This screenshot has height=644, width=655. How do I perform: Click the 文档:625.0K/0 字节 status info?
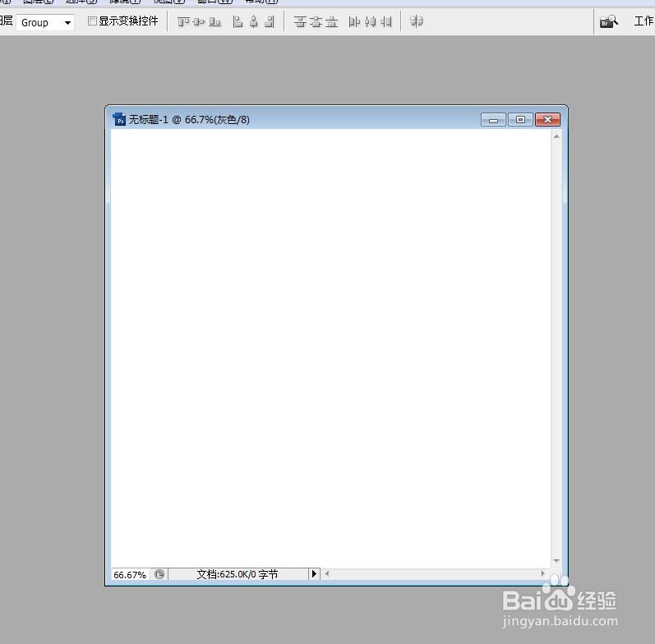click(x=238, y=574)
